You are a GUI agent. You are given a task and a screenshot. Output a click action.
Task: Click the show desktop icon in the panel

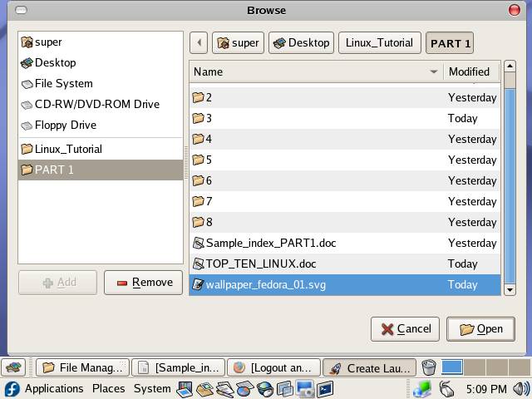13,367
